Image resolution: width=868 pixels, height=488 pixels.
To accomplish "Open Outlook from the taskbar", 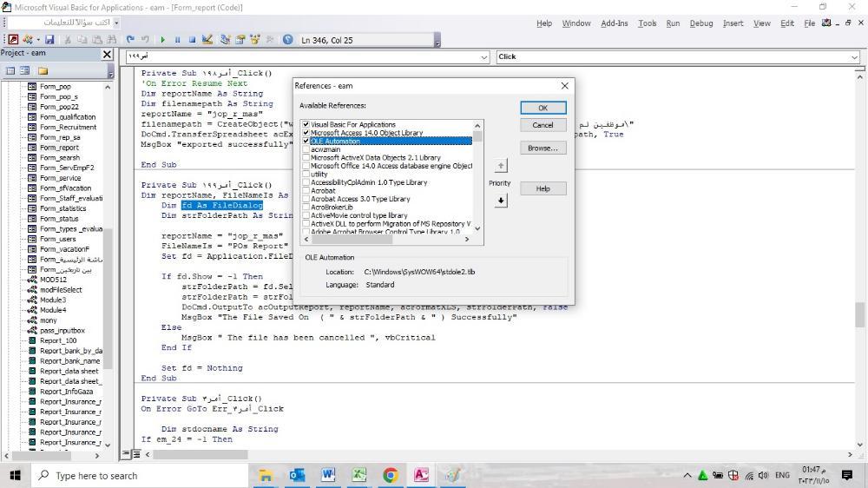I will tap(297, 475).
